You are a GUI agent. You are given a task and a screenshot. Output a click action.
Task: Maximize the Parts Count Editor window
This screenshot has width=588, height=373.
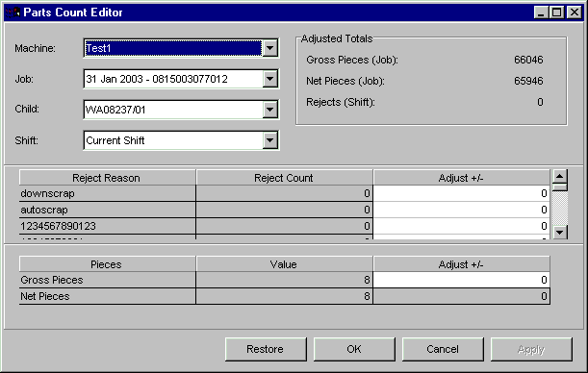point(557,12)
